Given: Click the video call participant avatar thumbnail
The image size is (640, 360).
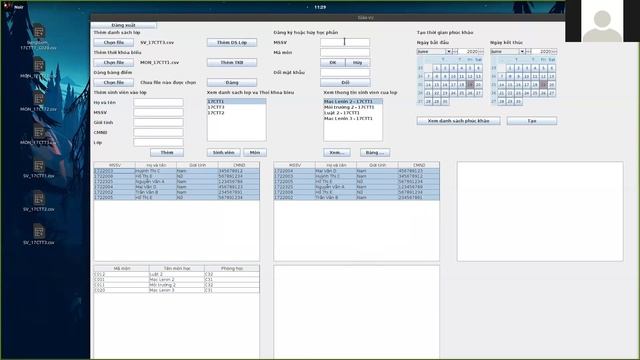Looking at the screenshot, I should (602, 21).
